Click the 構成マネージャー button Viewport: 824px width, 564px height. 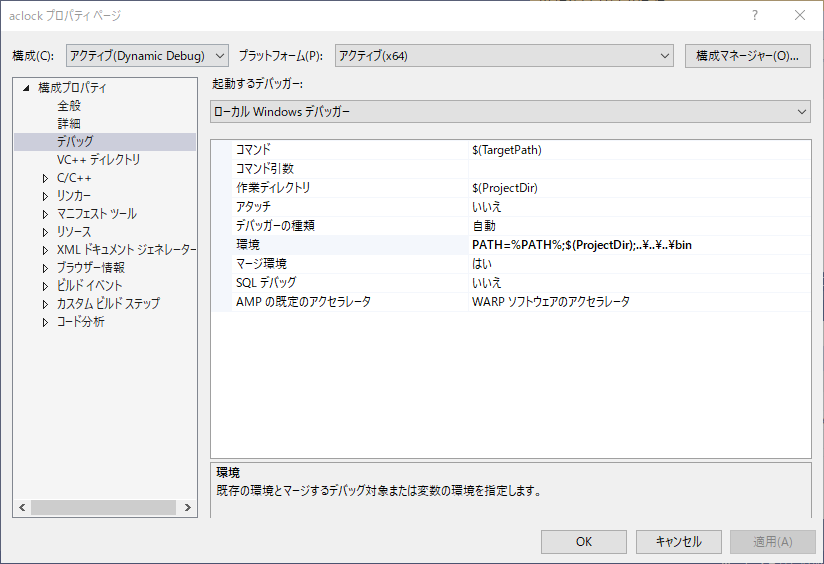pos(747,56)
